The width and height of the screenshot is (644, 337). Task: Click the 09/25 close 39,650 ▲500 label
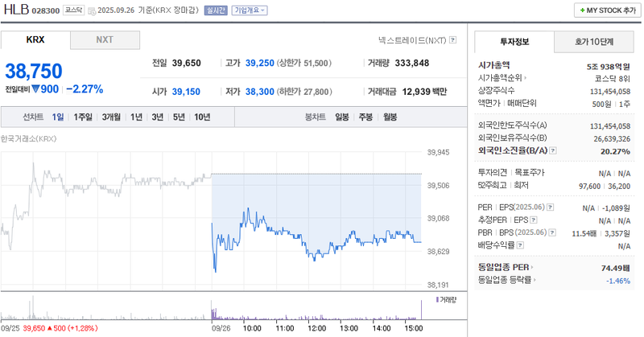(x=60, y=328)
